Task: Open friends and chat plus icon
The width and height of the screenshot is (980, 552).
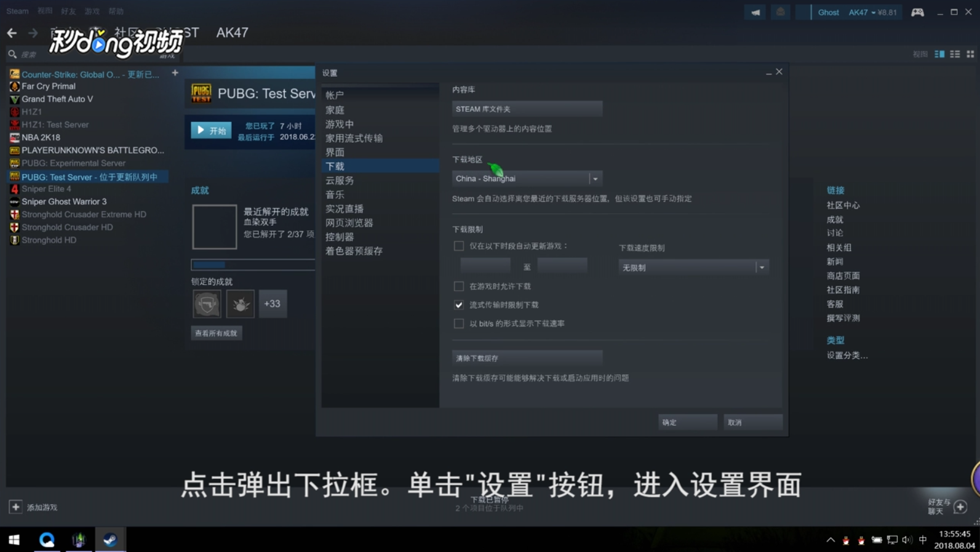Action: [960, 506]
